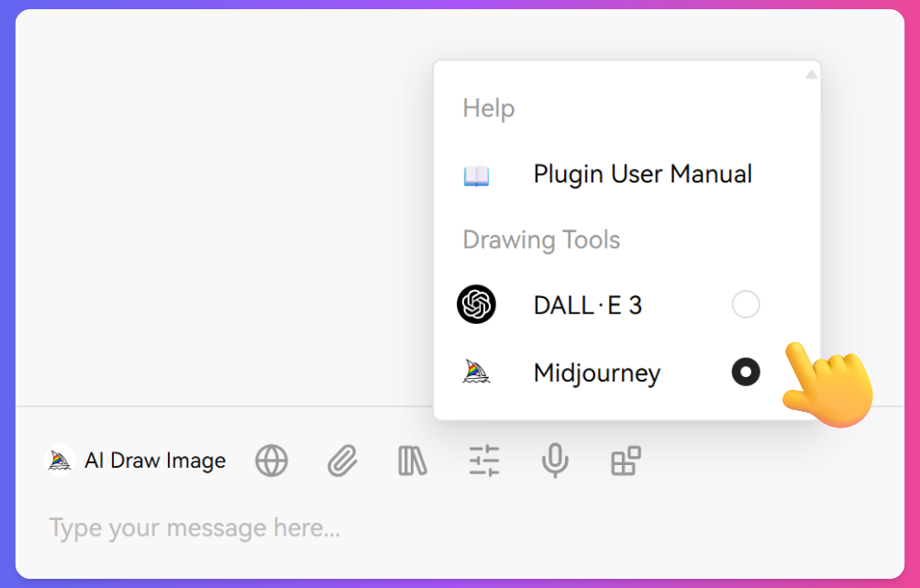The image size is (920, 588).
Task: Choose the Midjourney label in Drawing Tools
Action: tap(597, 373)
